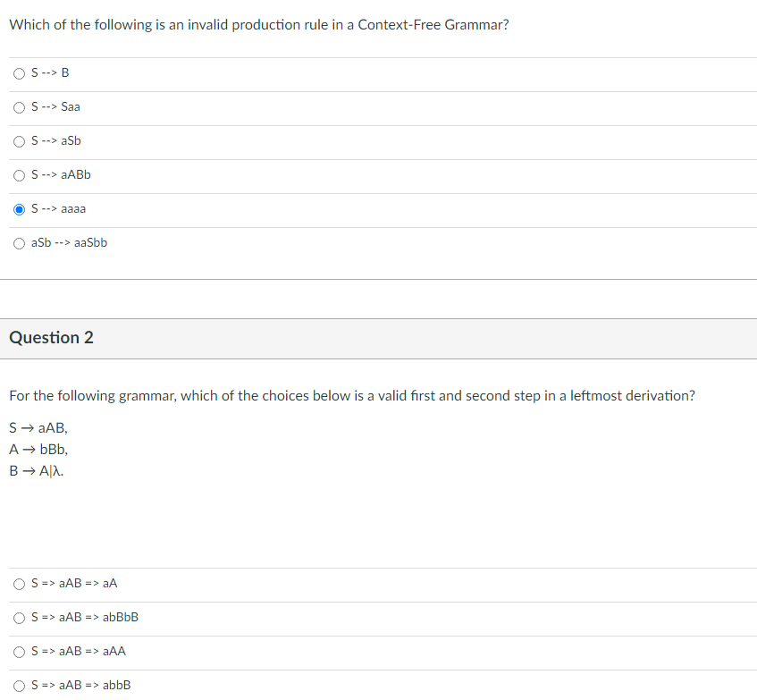
Task: Select answer 'S --> aABb'
Action: coord(19,174)
